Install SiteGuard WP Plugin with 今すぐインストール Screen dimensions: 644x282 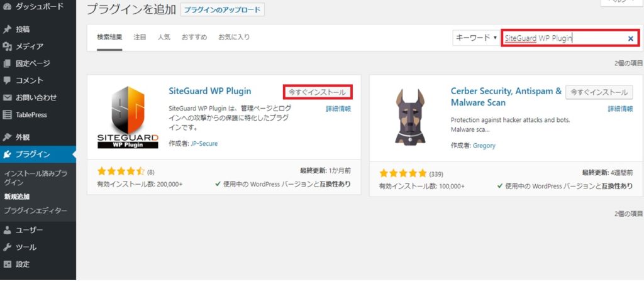pyautogui.click(x=318, y=92)
